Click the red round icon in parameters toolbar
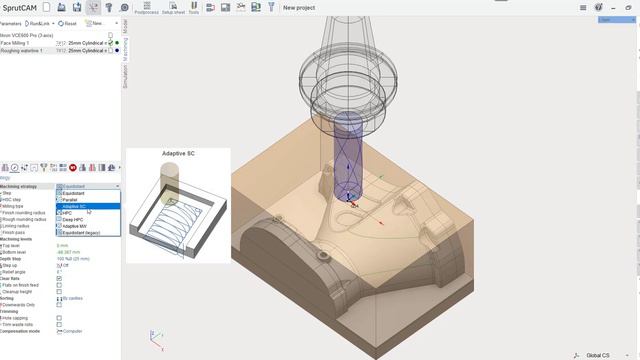This screenshot has width=640, height=360. (73, 167)
